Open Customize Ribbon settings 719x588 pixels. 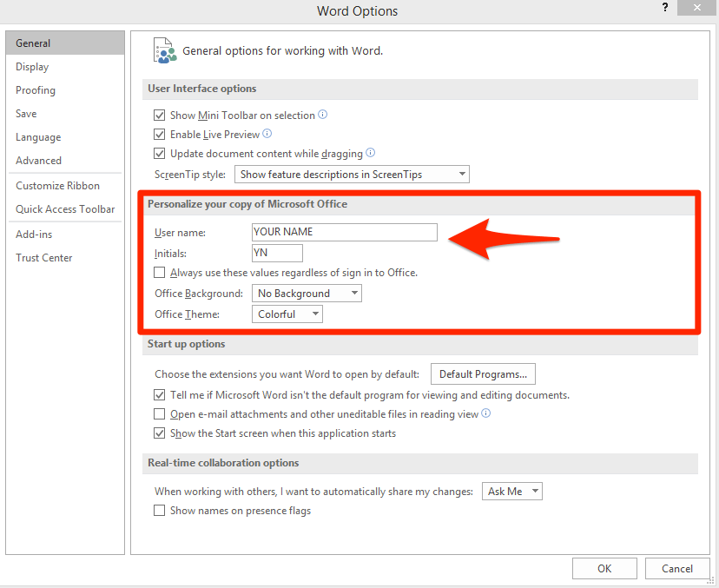tap(65, 186)
